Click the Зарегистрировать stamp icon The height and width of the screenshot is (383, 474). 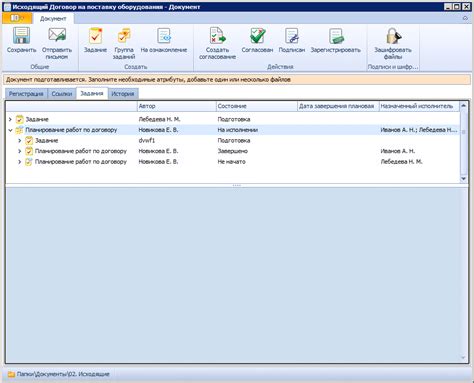tap(336, 36)
